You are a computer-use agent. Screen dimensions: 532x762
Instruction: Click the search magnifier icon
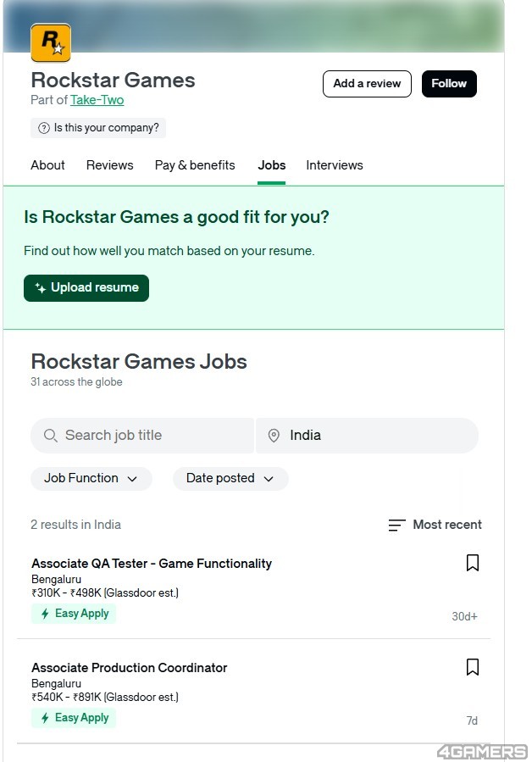coord(50,436)
